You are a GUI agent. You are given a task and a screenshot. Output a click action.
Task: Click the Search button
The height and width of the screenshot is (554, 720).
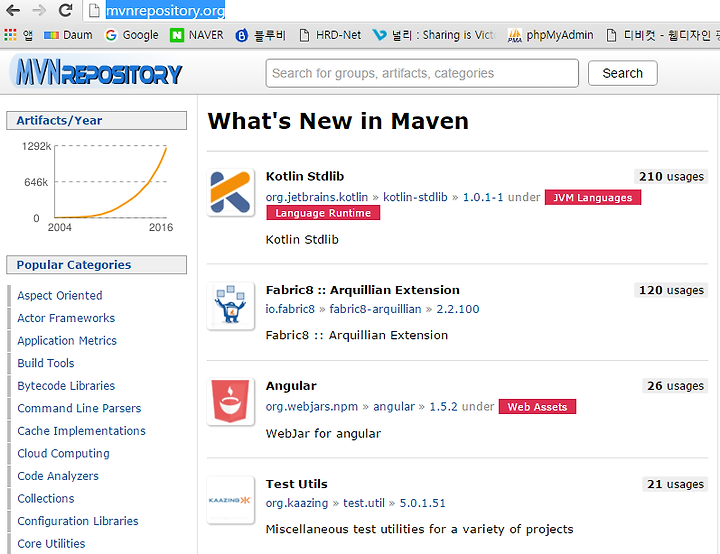623,73
